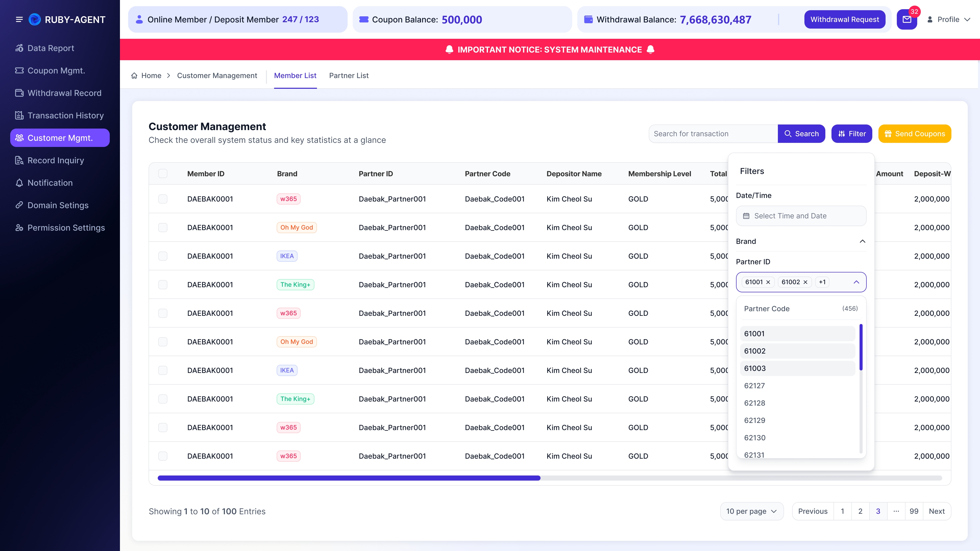Viewport: 980px width, 551px height.
Task: Click the Coupon Balance ticket icon
Action: click(x=364, y=19)
